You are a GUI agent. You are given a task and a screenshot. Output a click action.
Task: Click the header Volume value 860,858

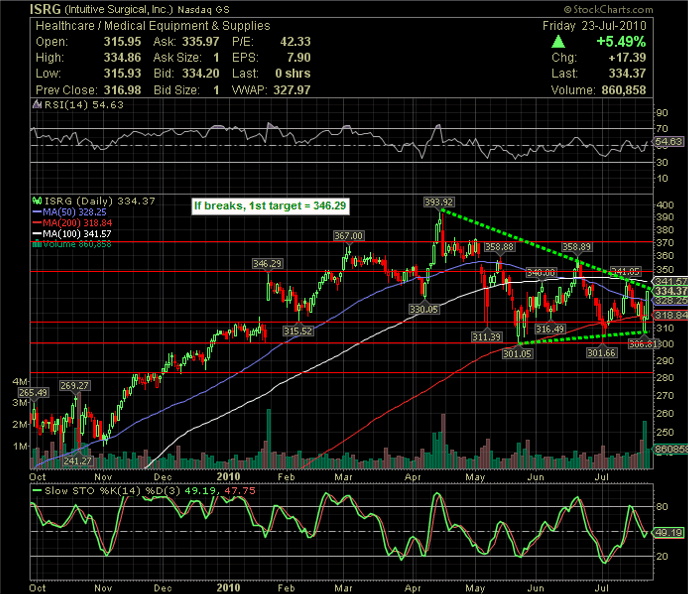(x=624, y=90)
